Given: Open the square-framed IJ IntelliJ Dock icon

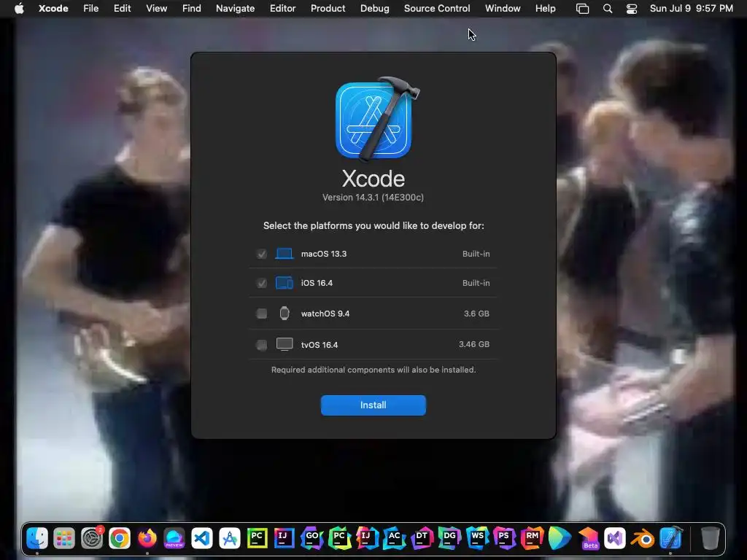Looking at the screenshot, I should click(285, 538).
